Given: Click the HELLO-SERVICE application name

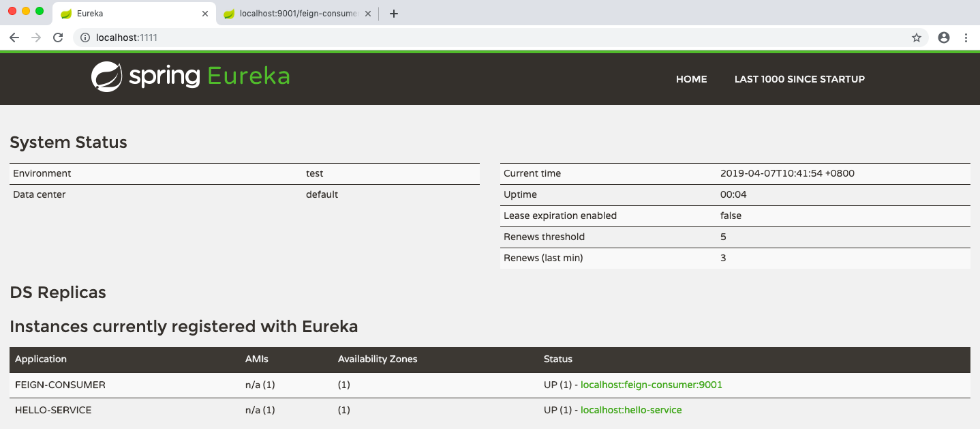Looking at the screenshot, I should [53, 410].
